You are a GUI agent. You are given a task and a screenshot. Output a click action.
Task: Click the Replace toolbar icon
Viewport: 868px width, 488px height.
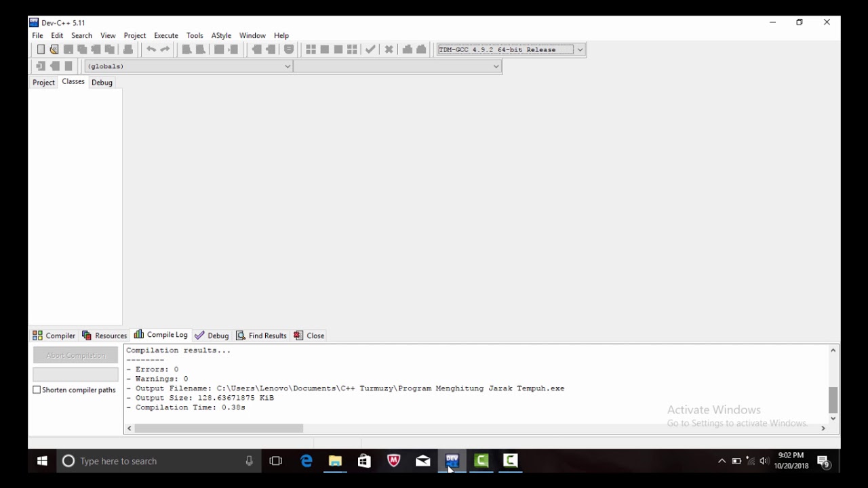pos(200,49)
